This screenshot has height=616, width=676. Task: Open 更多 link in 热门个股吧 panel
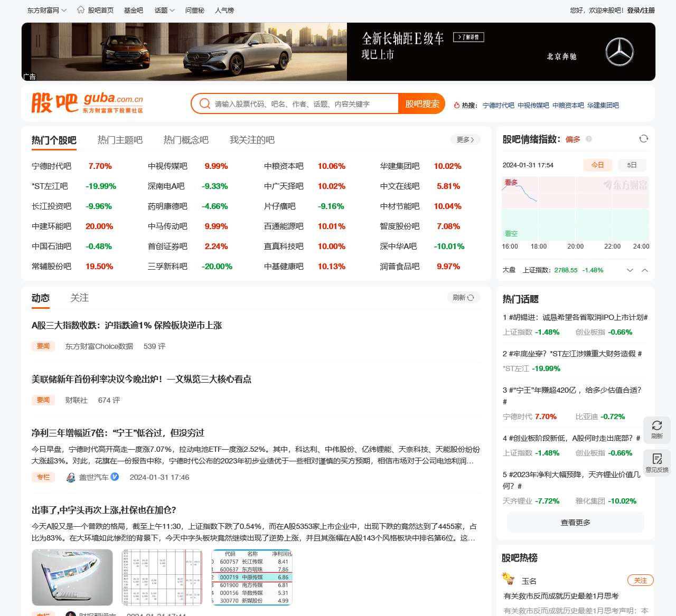point(465,139)
